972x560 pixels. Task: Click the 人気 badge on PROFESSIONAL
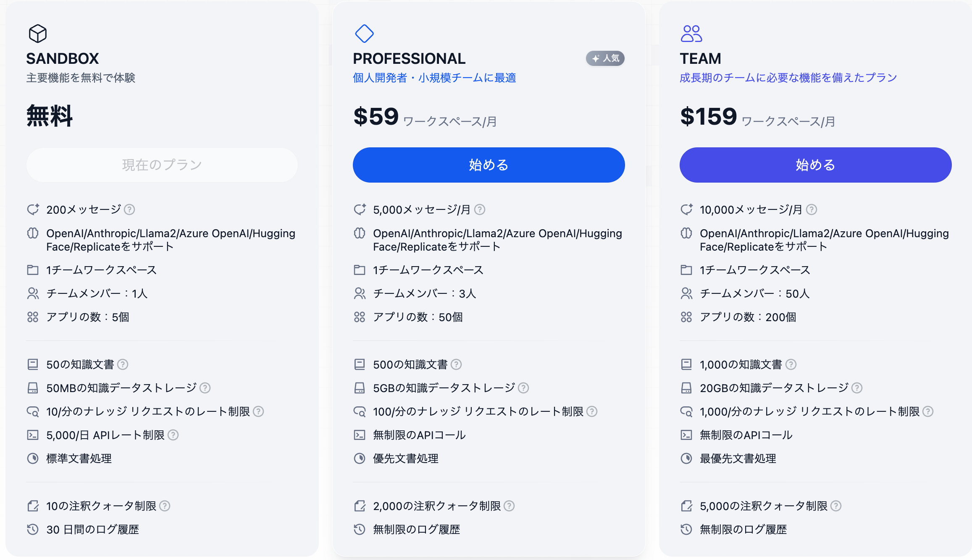click(x=605, y=58)
